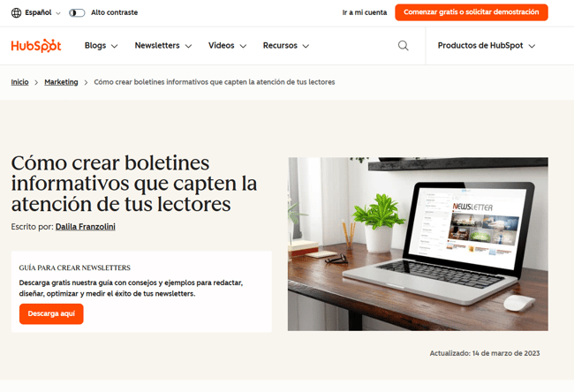This screenshot has height=392, width=574.
Task: Open the Marketing breadcrumb link
Action: 61,82
